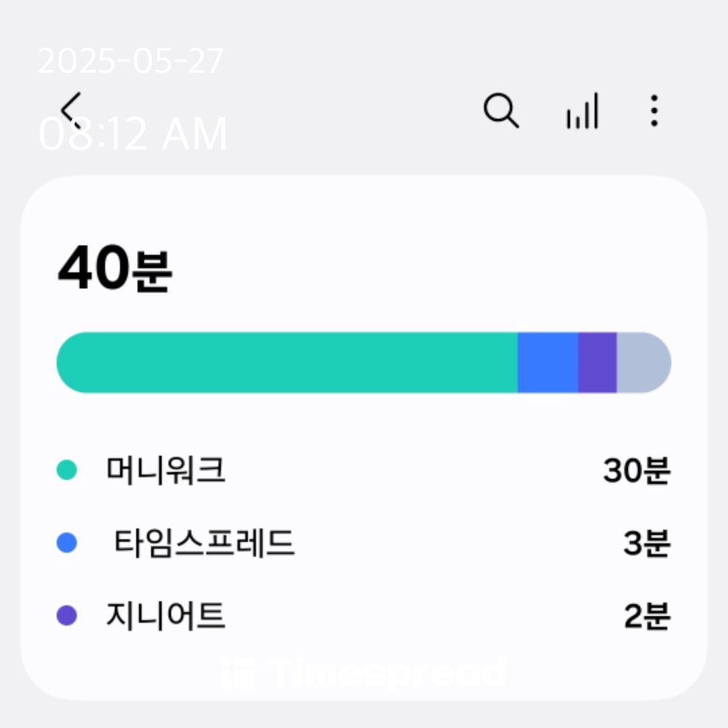Click the teal segment of usage bar

tap(287, 362)
